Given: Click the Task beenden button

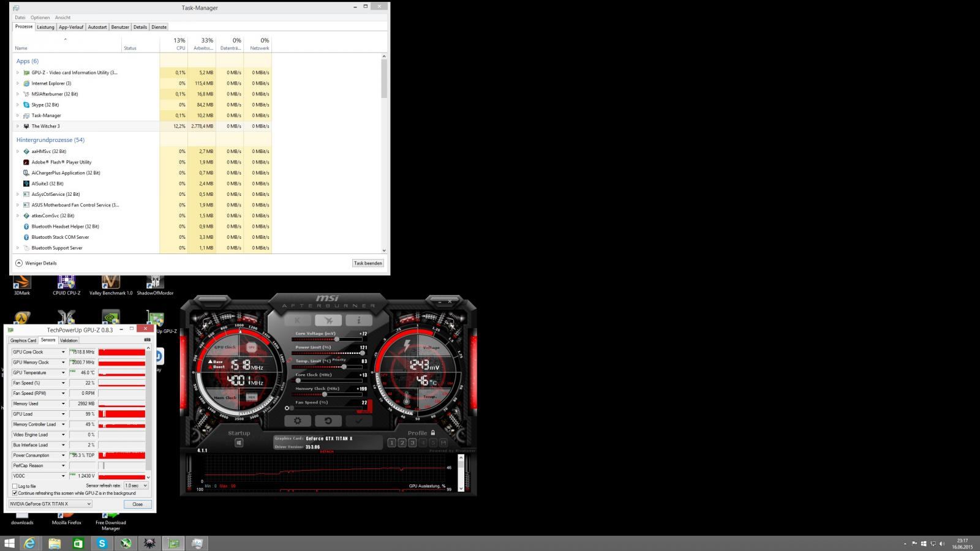Looking at the screenshot, I should click(368, 263).
